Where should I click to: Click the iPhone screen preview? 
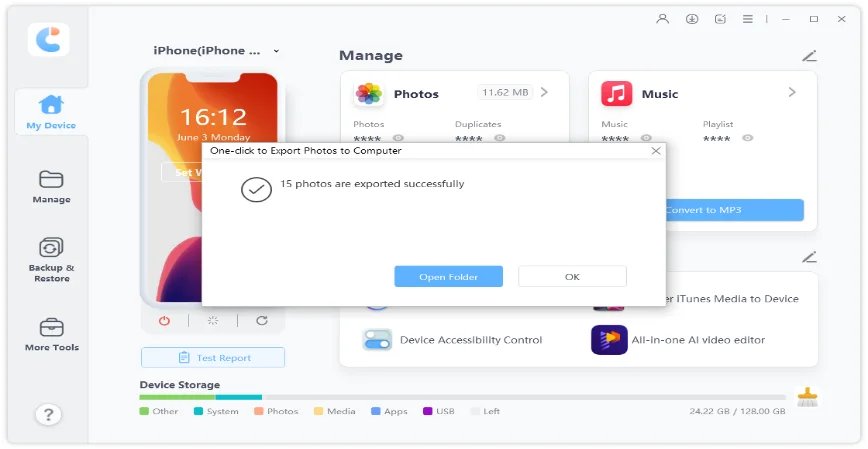(x=213, y=188)
